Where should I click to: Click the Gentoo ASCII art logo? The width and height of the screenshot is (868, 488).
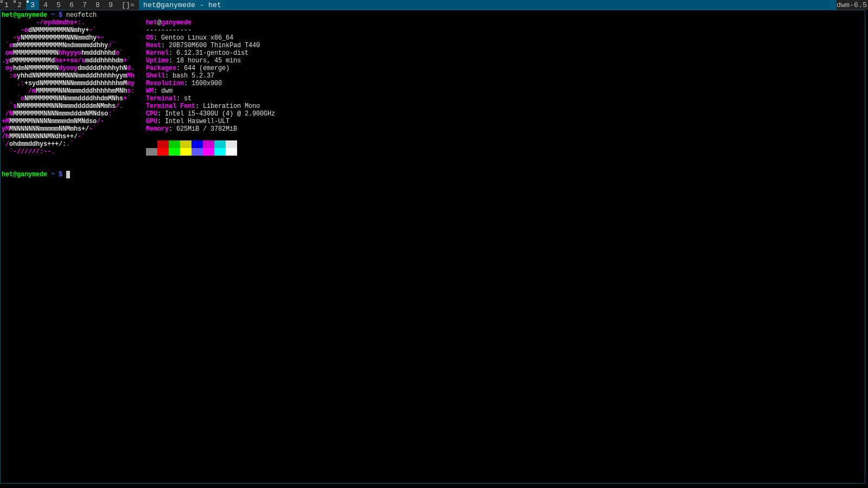[68, 87]
